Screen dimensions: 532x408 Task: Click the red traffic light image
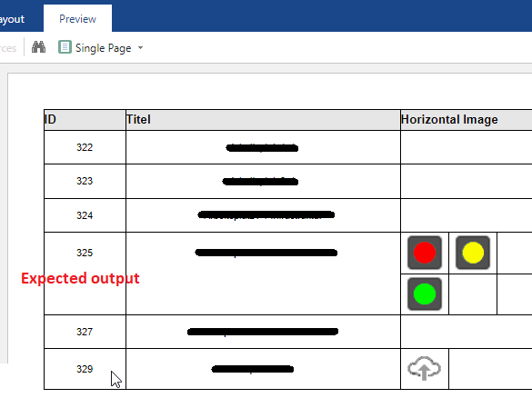[425, 253]
